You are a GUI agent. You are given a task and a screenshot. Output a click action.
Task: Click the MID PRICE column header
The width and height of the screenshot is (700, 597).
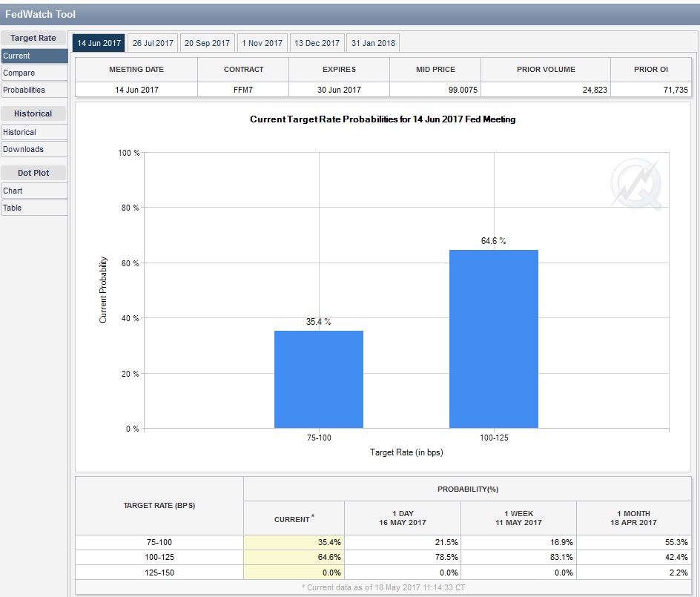click(x=435, y=69)
